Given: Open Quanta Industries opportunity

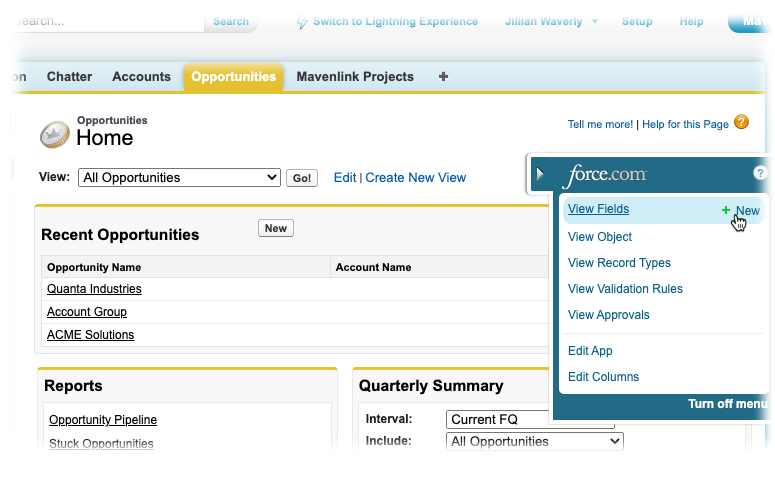Looking at the screenshot, I should click(x=94, y=289).
